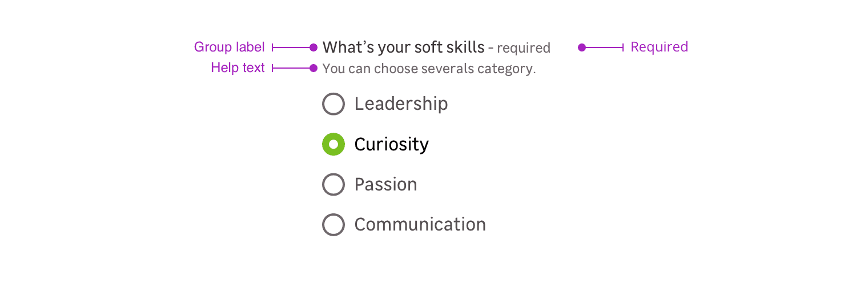Click the purple dot after '- required'

click(x=582, y=47)
